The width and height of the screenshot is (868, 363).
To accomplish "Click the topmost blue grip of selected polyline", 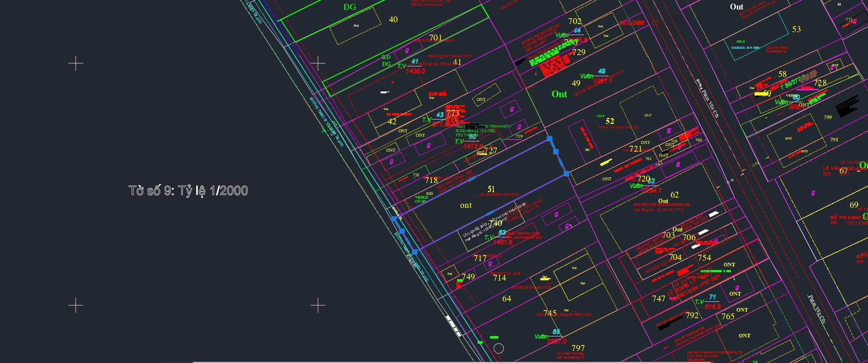I will (x=549, y=139).
